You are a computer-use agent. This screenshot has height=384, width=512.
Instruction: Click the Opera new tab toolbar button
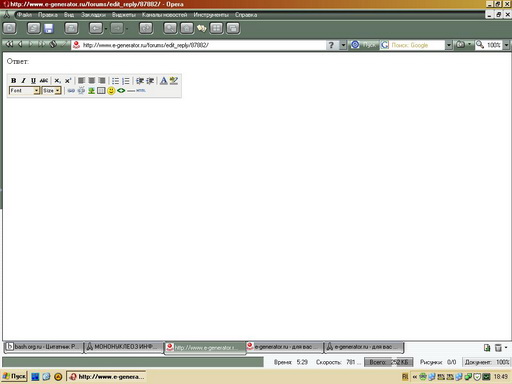coord(9,28)
